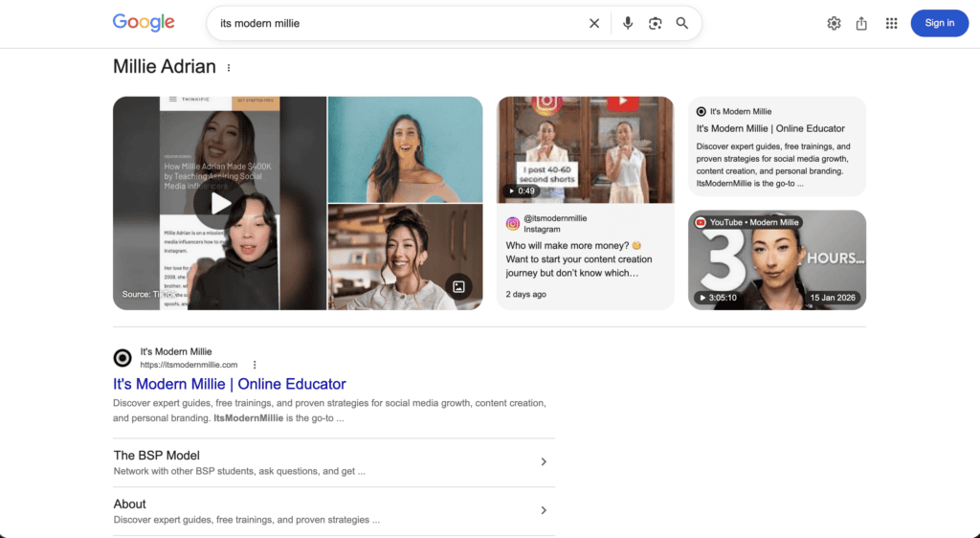This screenshot has width=980, height=538.
Task: Click the Millie Adrian heading
Action: coord(165,66)
